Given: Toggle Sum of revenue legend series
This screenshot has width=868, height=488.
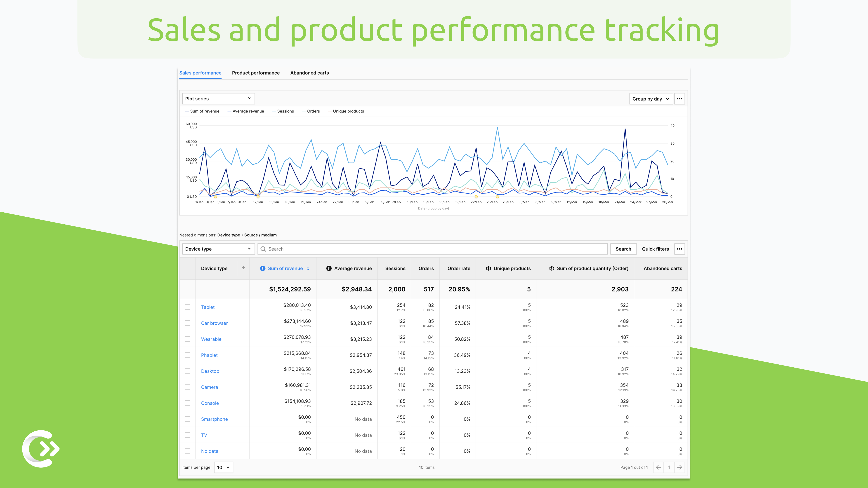Looking at the screenshot, I should (202, 111).
